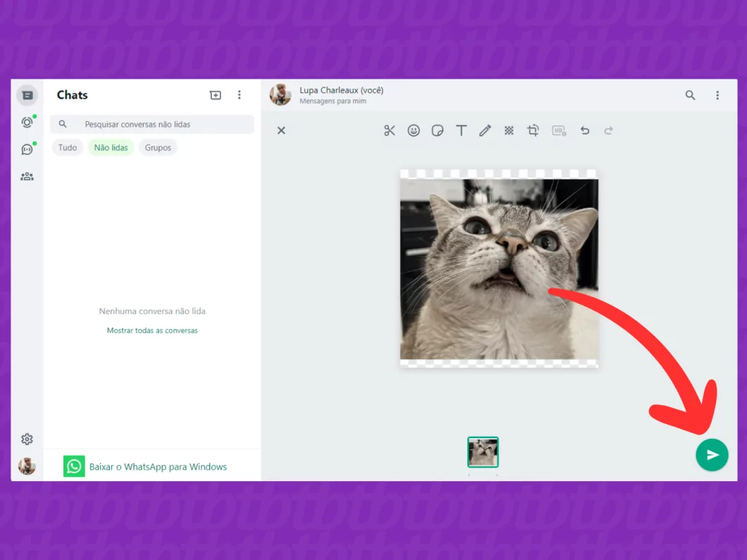Search within the conversation magnifier icon

pyautogui.click(x=690, y=95)
